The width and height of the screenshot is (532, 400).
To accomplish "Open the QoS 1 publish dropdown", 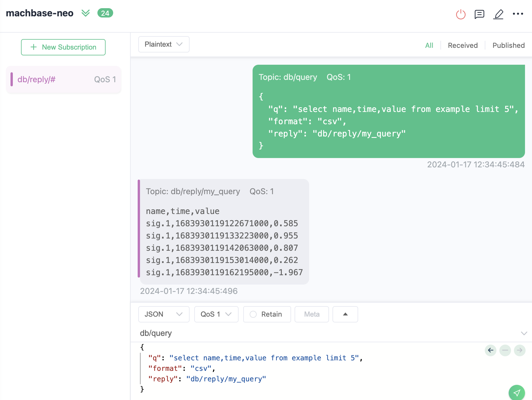I will [216, 314].
